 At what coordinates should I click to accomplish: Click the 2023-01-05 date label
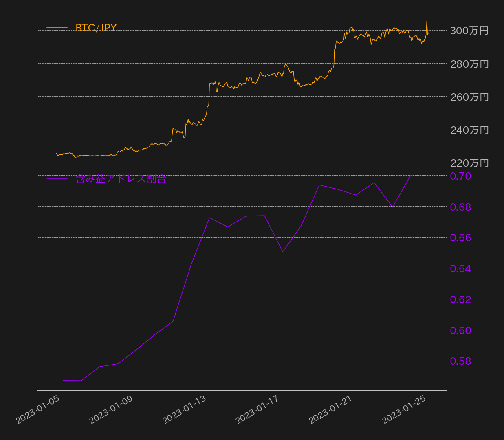click(38, 410)
